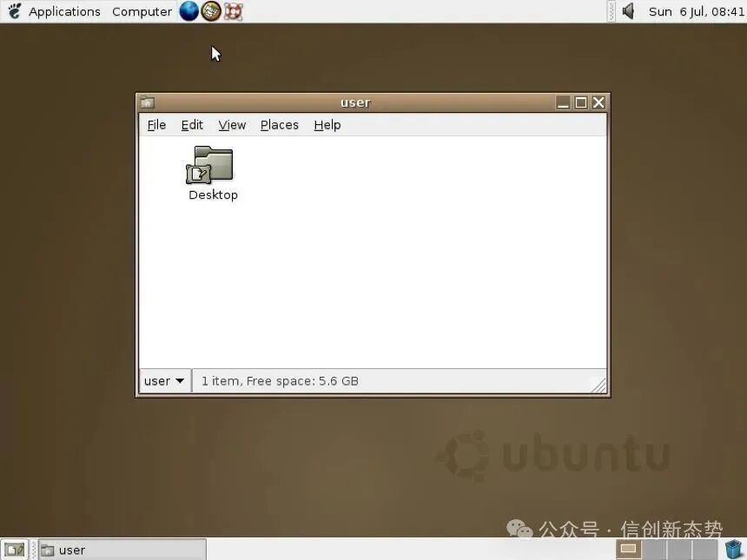Minimize the user window

(x=563, y=102)
